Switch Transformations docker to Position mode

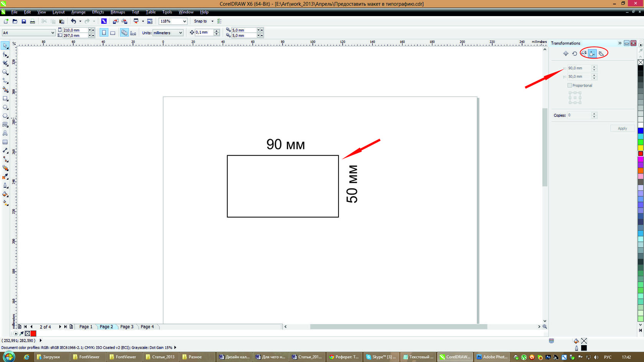click(x=566, y=54)
